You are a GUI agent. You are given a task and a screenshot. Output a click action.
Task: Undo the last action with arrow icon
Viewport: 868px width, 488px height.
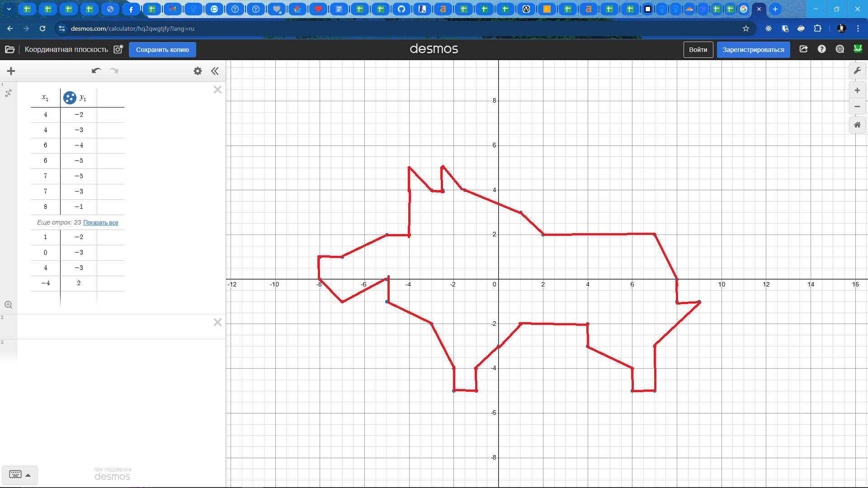(x=96, y=70)
